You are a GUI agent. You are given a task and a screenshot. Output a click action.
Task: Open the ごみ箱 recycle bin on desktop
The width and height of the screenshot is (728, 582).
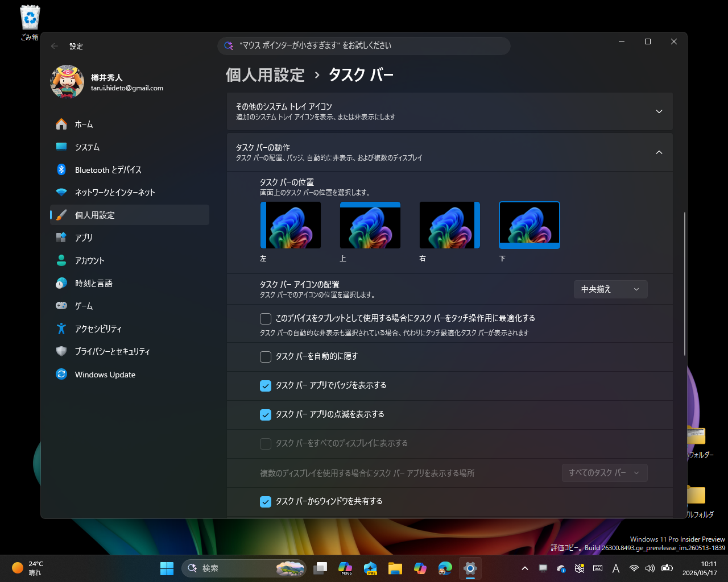point(30,23)
